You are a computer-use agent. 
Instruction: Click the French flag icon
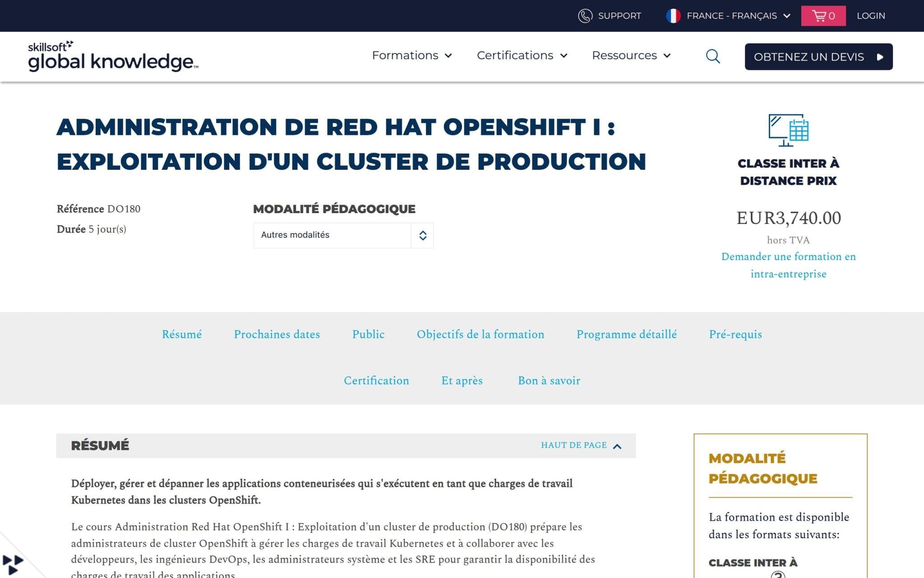pyautogui.click(x=673, y=16)
